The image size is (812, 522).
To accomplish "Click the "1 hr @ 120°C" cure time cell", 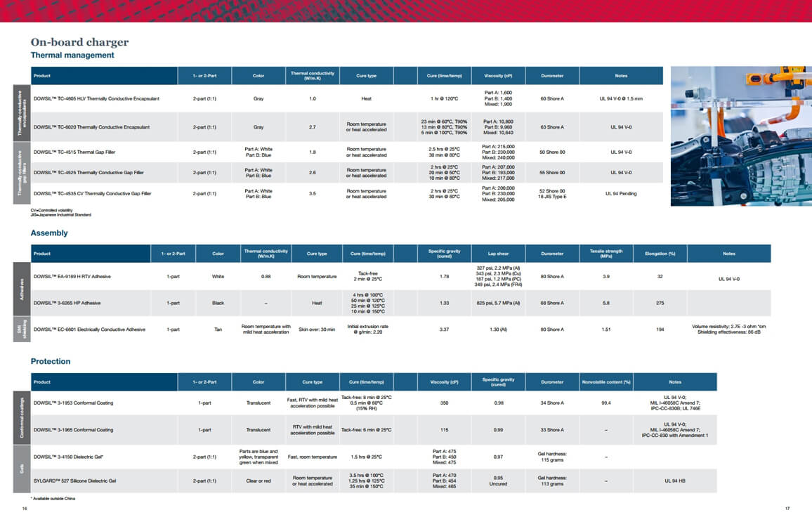I will coord(445,98).
